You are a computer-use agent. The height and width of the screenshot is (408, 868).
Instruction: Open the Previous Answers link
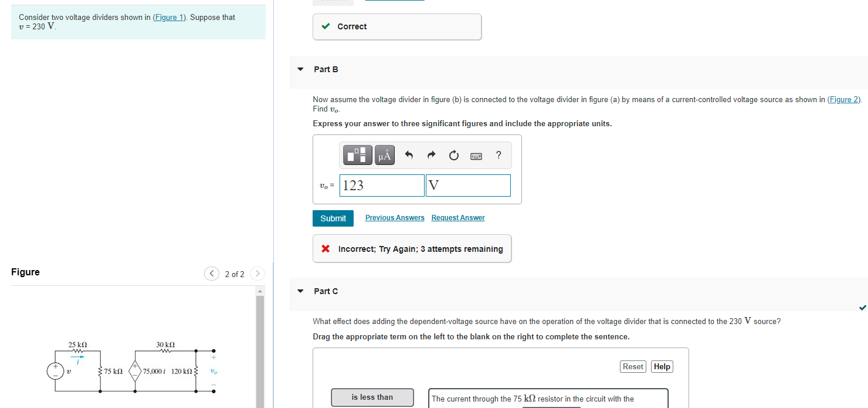coord(394,217)
